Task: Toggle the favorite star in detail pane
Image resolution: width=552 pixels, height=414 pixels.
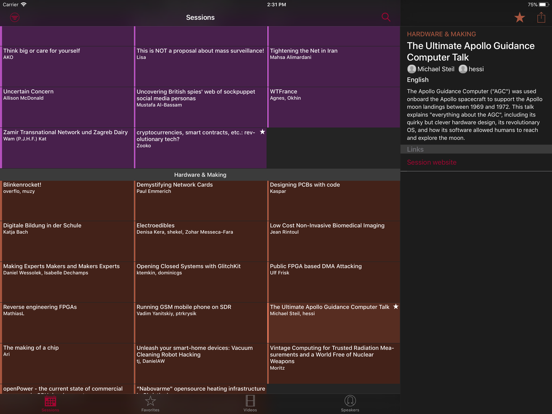Action: pyautogui.click(x=520, y=17)
